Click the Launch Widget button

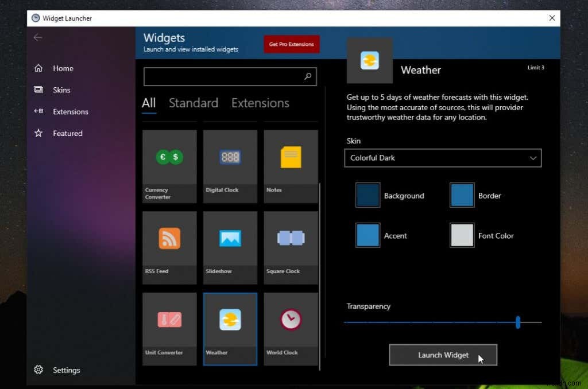[x=443, y=355]
